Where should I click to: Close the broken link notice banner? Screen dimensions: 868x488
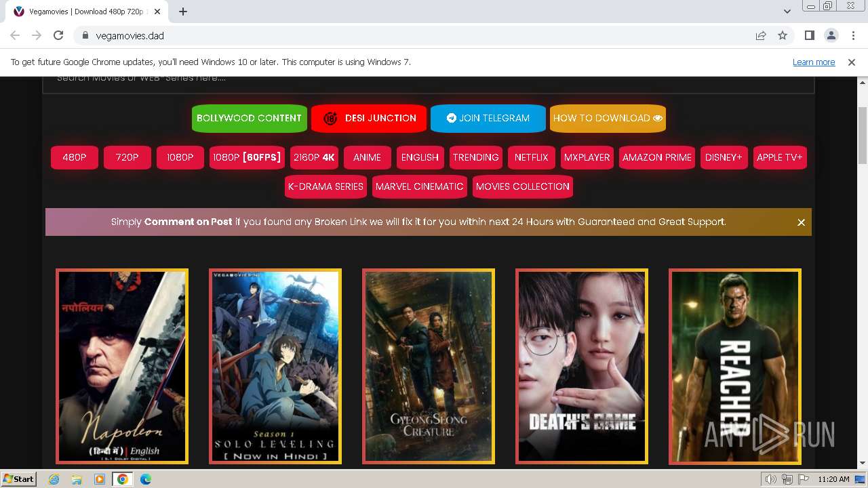[x=801, y=222]
